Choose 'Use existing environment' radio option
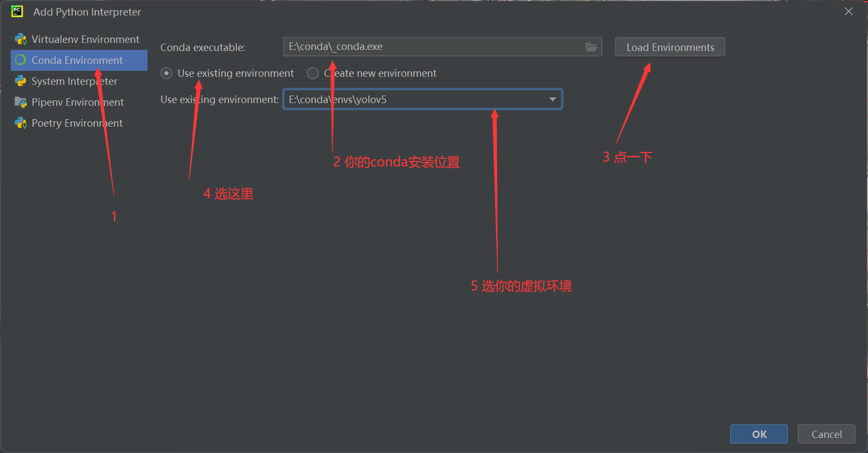The height and width of the screenshot is (453, 868). point(166,73)
